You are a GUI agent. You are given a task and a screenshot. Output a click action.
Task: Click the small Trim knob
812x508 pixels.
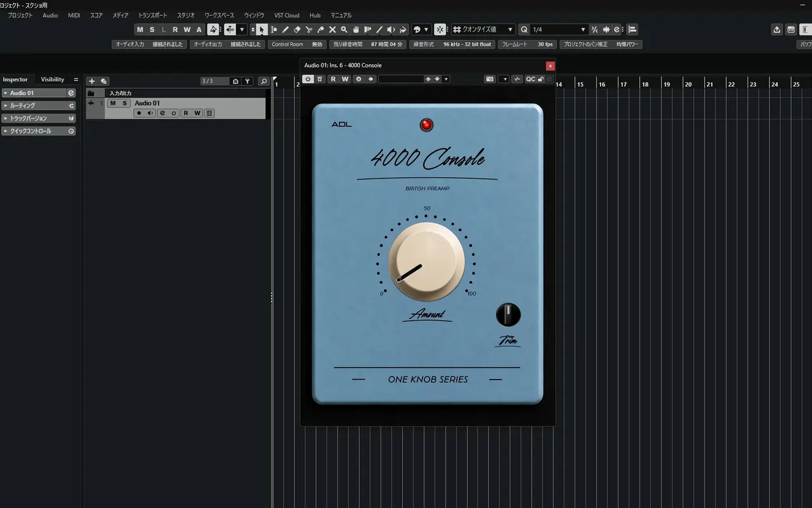pos(508,314)
